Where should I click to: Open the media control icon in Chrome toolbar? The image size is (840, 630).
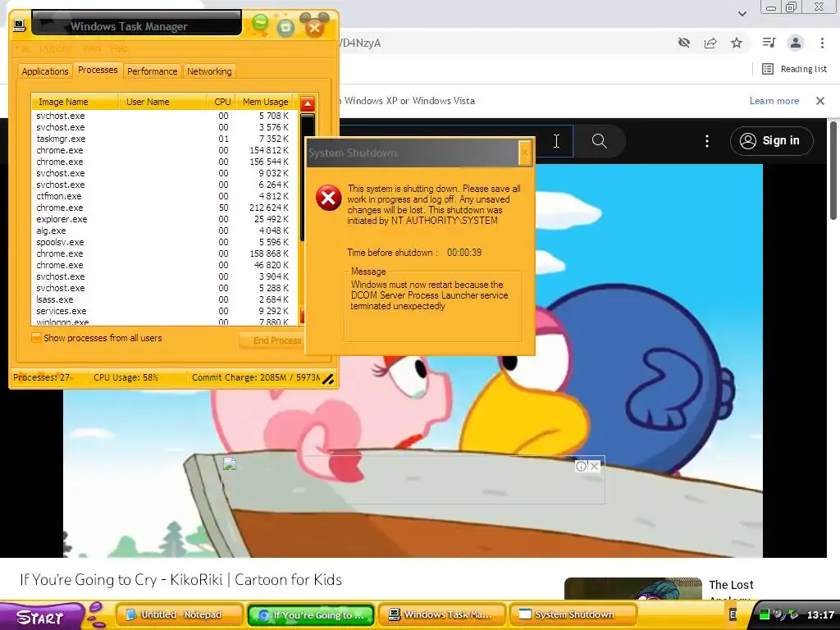[x=769, y=43]
